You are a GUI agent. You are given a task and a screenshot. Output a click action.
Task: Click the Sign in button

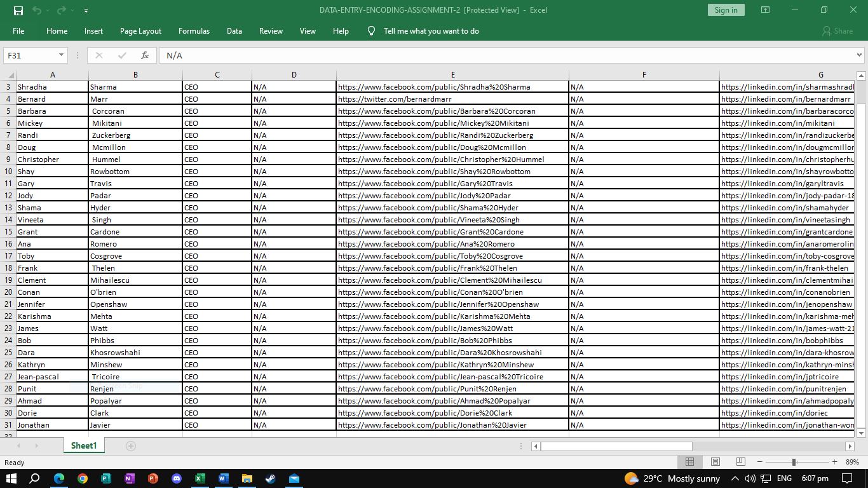(x=726, y=10)
